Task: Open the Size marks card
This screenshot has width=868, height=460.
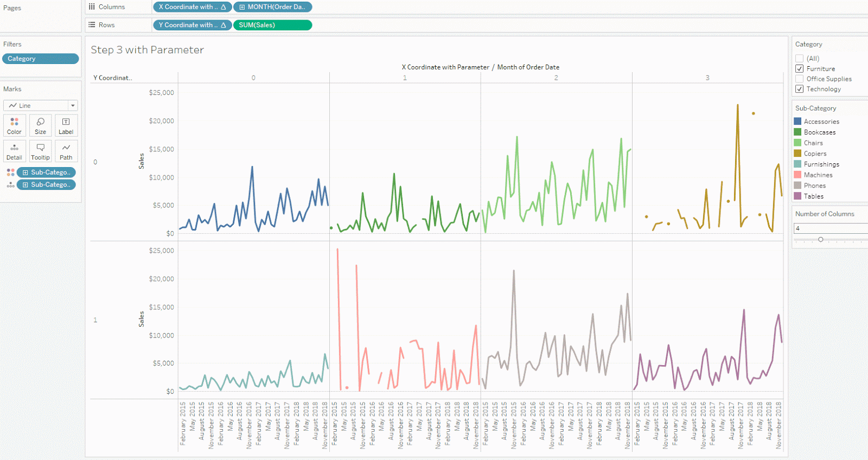Action: [40, 125]
